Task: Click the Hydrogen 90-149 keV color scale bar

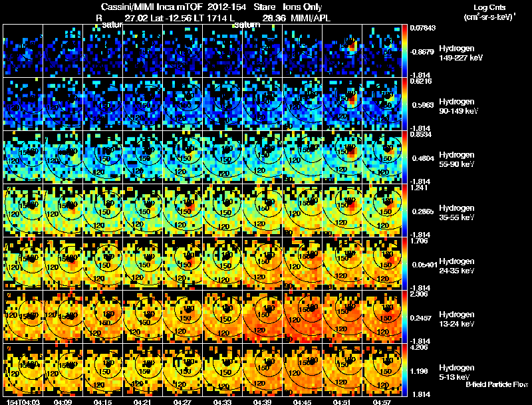Action: point(404,104)
